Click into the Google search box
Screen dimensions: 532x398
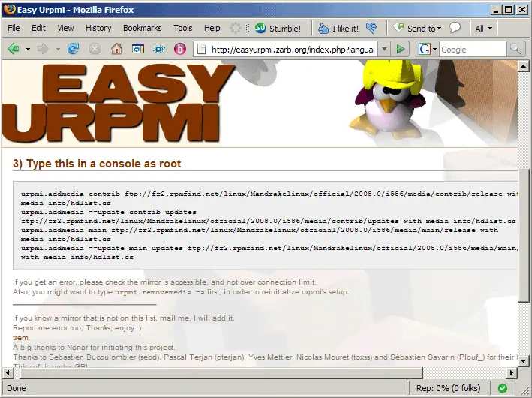473,50
